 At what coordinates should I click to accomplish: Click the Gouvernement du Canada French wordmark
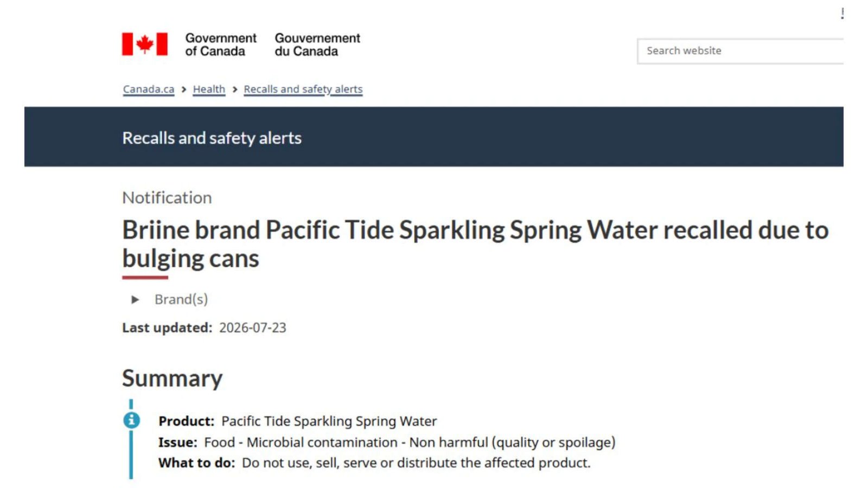pos(317,44)
